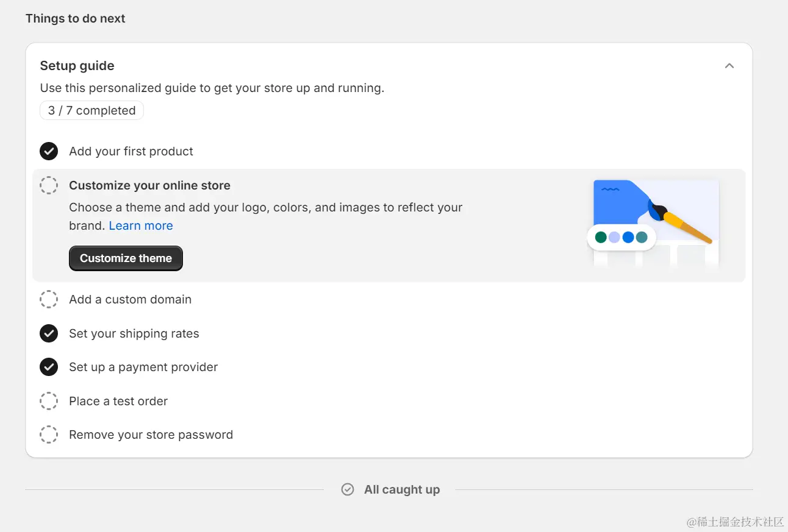
Task: Check the Remove your store password circle
Action: click(49, 434)
